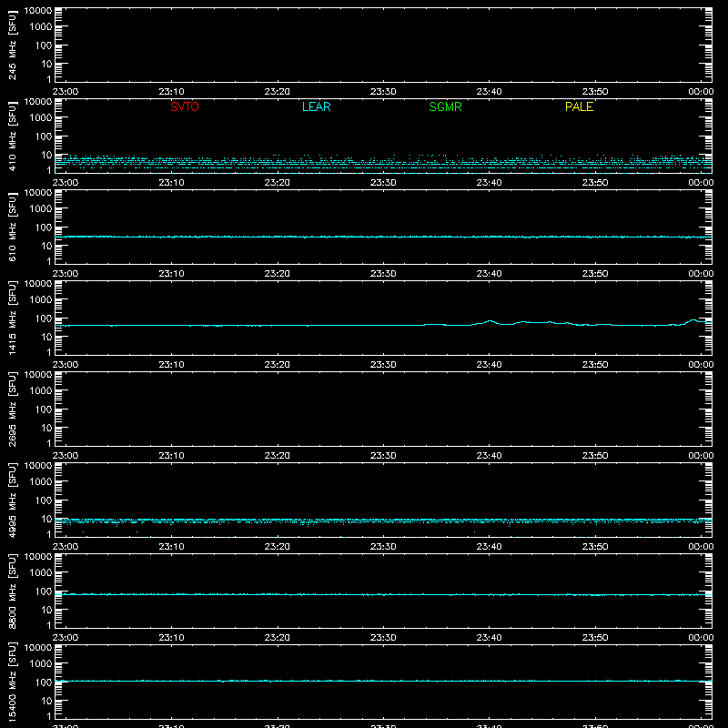Click the red SVTO station label
The height and width of the screenshot is (728, 728).
pyautogui.click(x=185, y=106)
